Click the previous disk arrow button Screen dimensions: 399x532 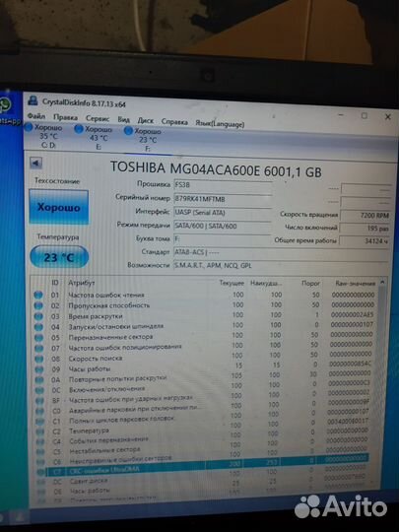pyautogui.click(x=35, y=163)
